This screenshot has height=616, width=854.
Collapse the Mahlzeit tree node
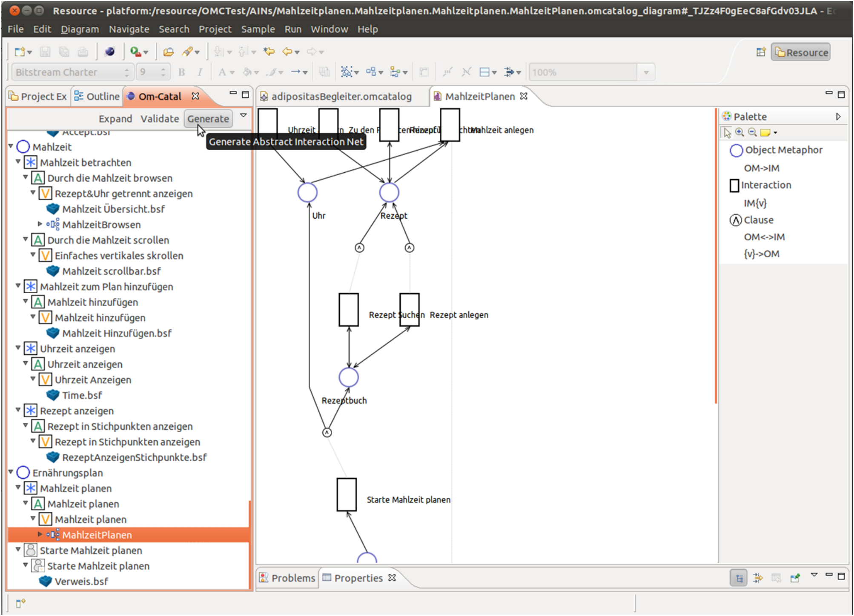tap(11, 146)
